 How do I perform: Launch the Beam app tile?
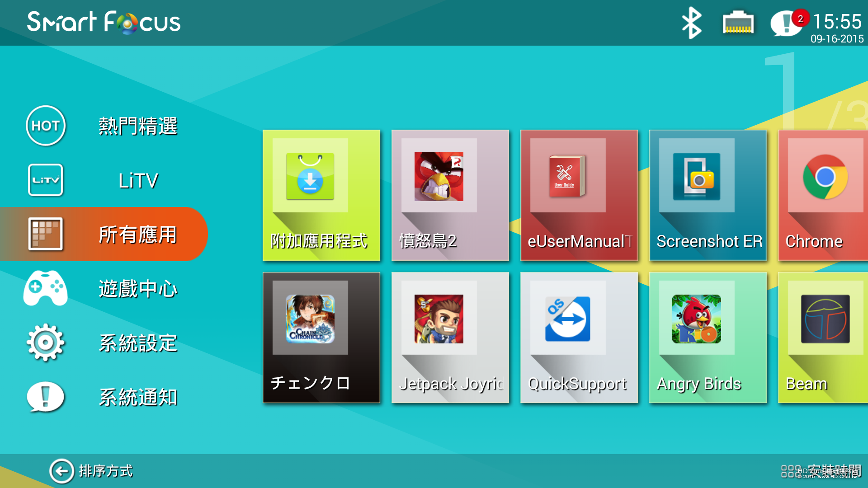point(824,337)
